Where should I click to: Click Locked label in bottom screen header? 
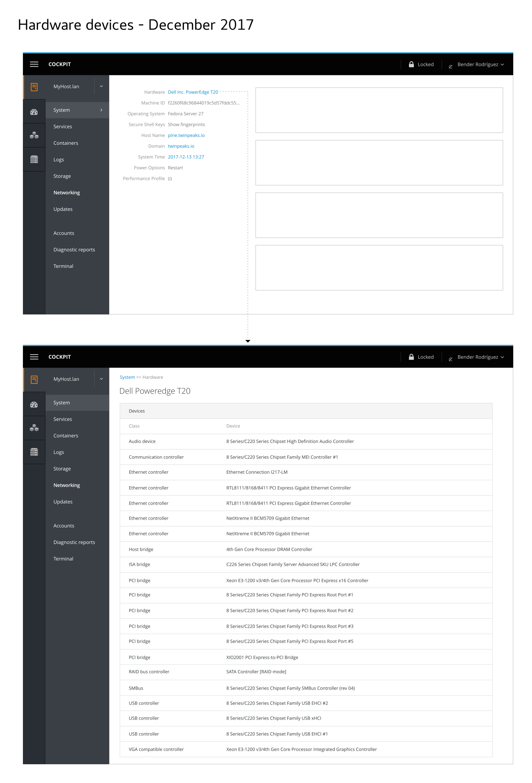(x=425, y=357)
